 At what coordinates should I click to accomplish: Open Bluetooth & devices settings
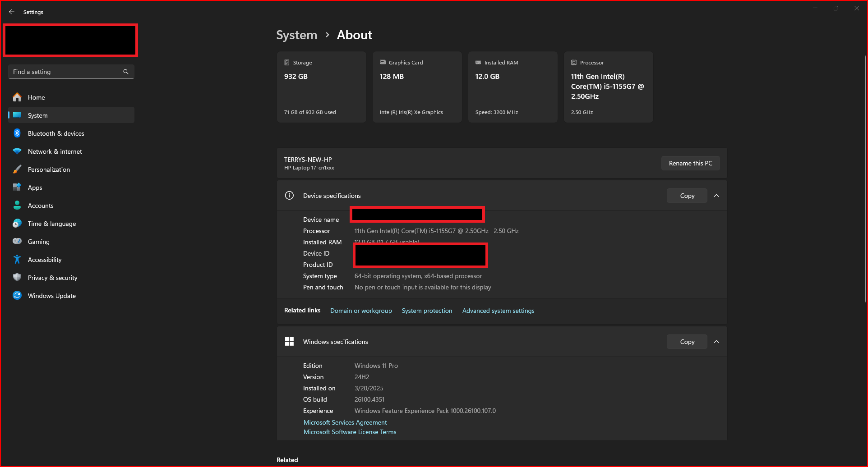[71, 133]
